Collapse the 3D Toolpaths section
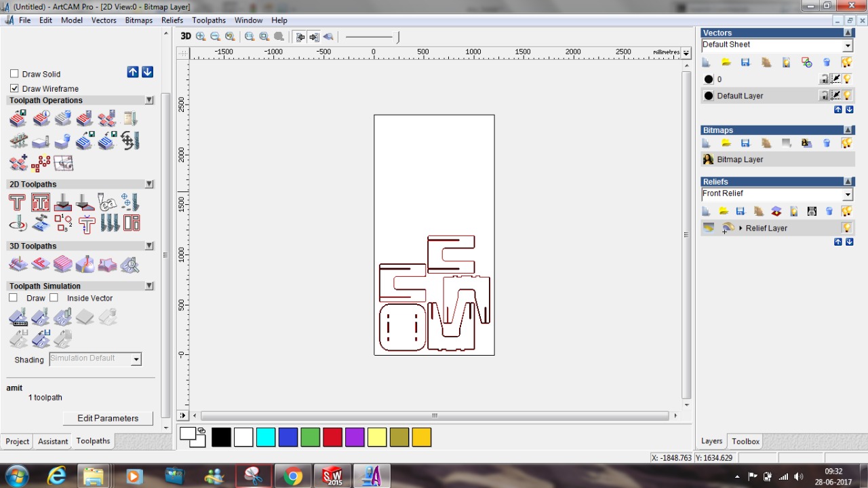 149,246
